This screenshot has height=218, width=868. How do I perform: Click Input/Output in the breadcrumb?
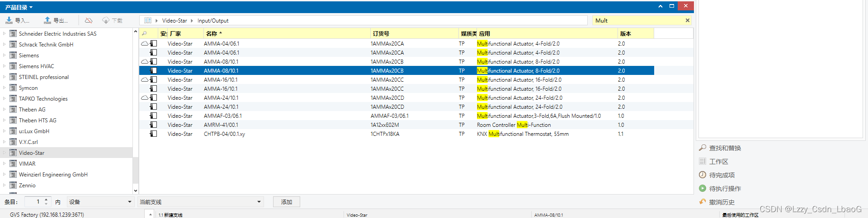tap(213, 21)
